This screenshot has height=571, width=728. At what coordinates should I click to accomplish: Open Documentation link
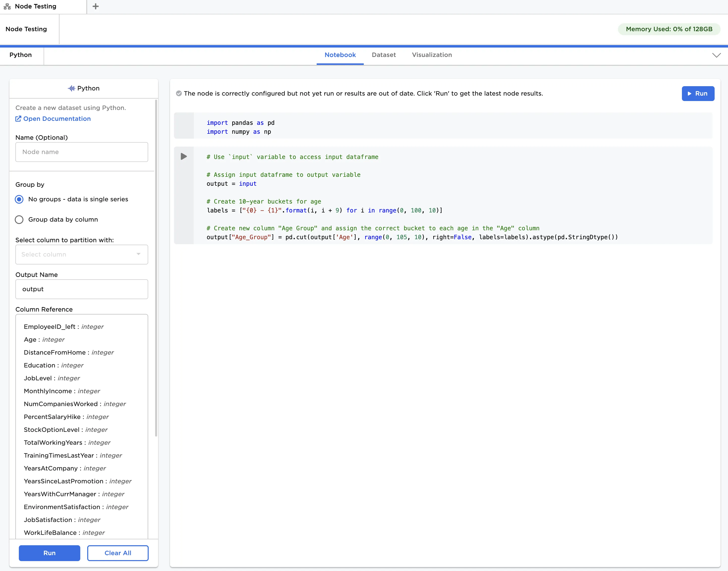[57, 119]
